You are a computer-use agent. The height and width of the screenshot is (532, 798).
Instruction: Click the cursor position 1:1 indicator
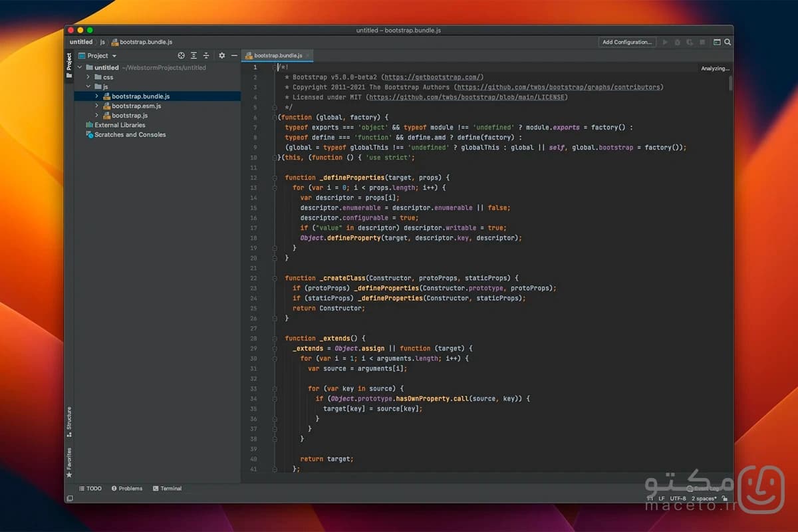click(x=649, y=498)
